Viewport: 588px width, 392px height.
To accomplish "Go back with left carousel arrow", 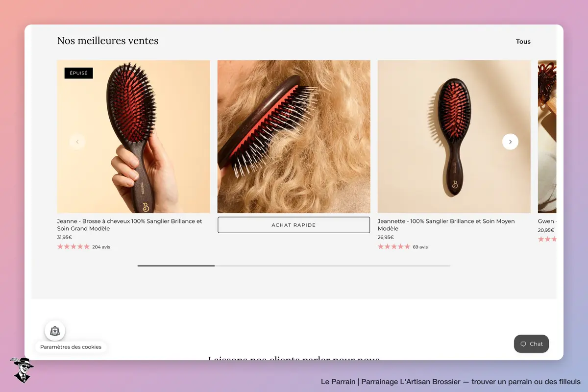I will (77, 142).
